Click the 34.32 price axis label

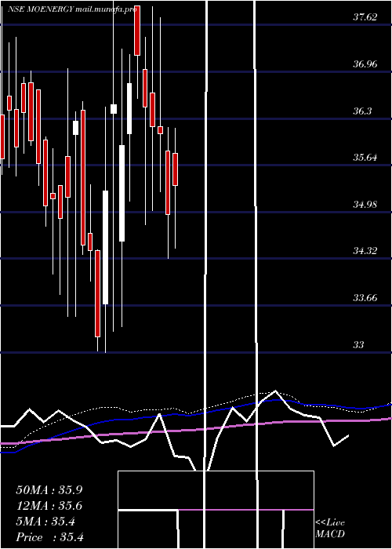tap(365, 251)
